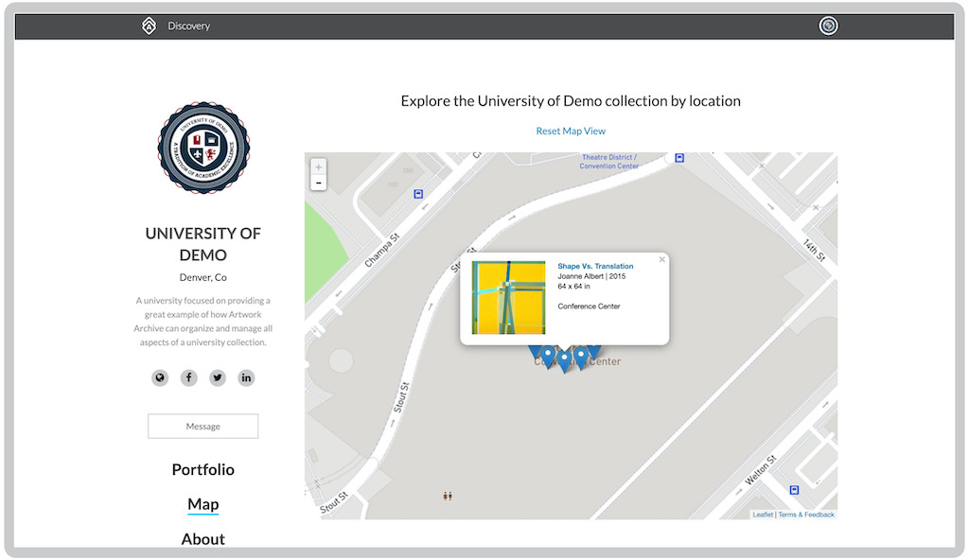Viewport: 969px width, 560px height.
Task: Open the About section
Action: click(203, 538)
